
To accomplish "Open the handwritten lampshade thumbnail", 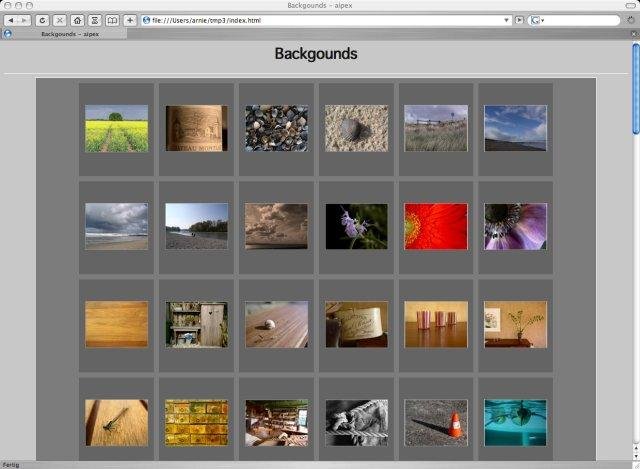I will 357,325.
